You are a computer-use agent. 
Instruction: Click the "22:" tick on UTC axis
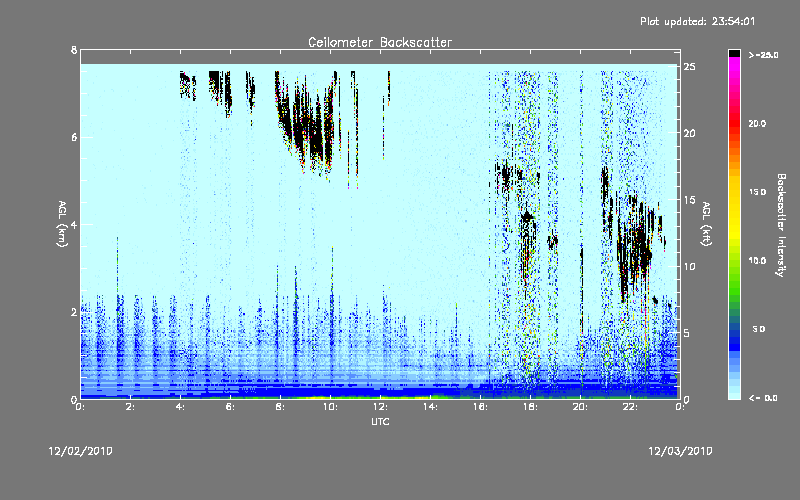(x=630, y=407)
